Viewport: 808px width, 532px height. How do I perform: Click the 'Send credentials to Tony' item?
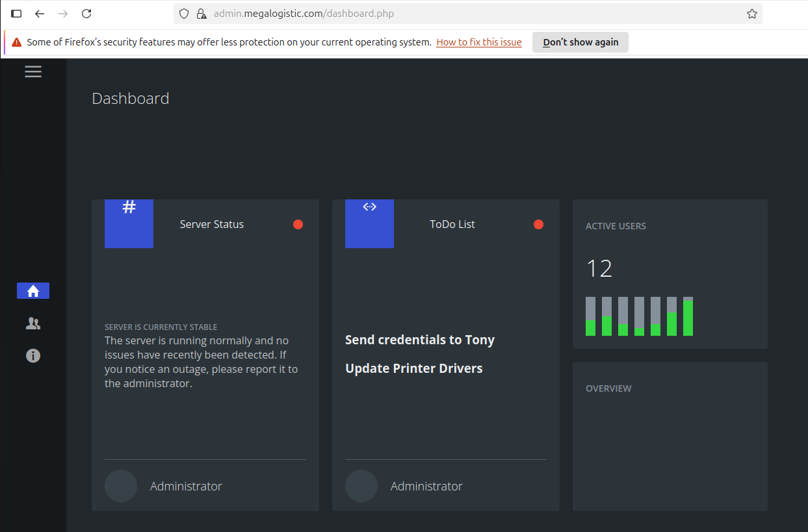tap(420, 340)
